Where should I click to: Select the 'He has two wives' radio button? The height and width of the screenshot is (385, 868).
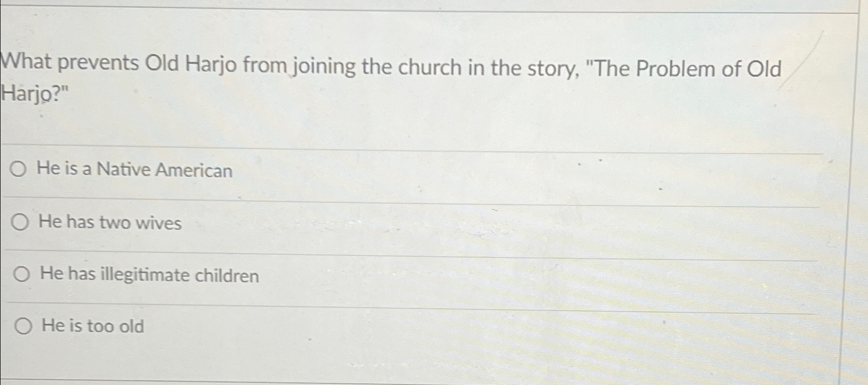click(x=21, y=222)
